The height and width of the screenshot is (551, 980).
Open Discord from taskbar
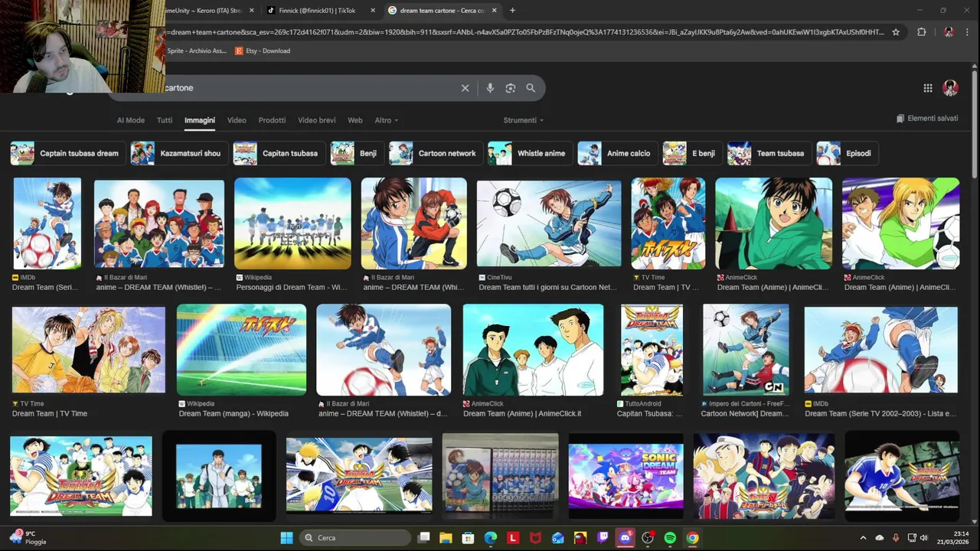625,538
